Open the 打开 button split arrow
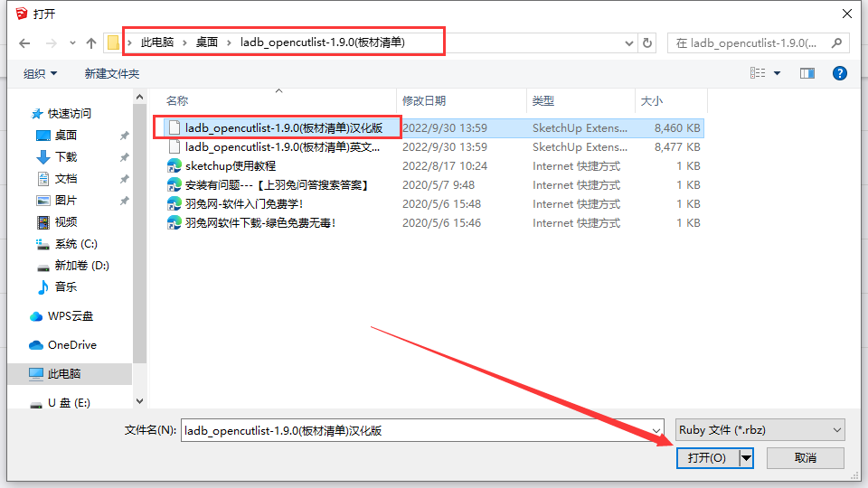 point(746,458)
